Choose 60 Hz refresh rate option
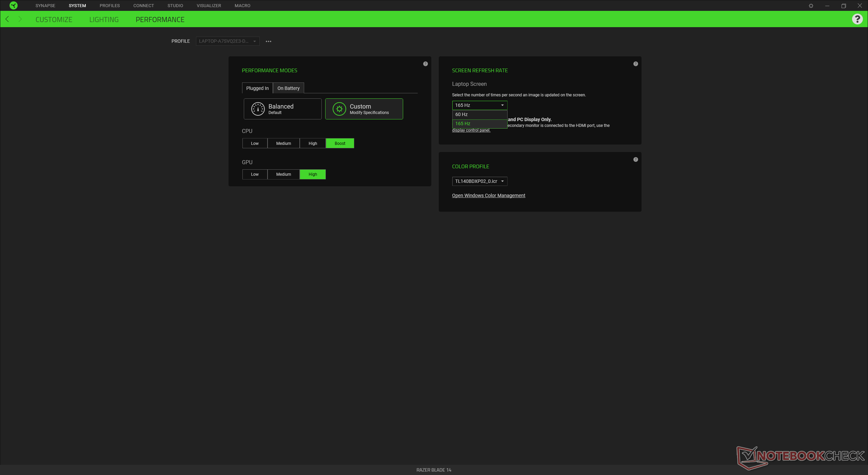 click(480, 114)
